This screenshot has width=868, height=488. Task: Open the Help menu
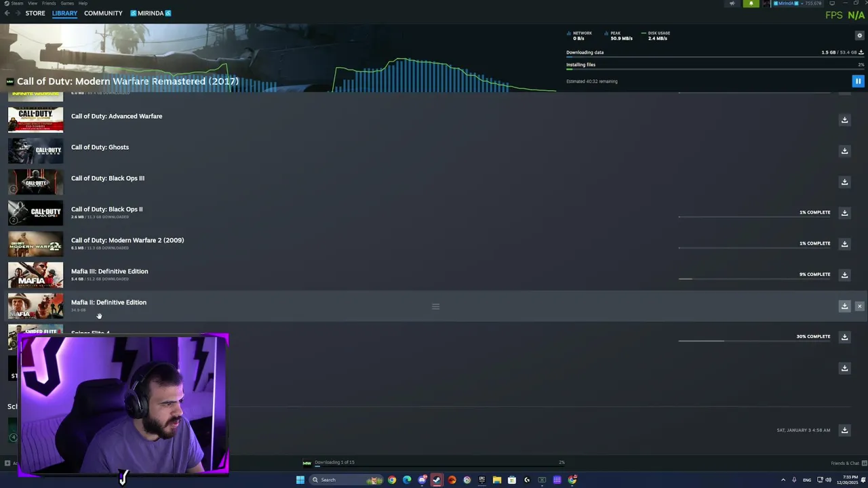84,3
